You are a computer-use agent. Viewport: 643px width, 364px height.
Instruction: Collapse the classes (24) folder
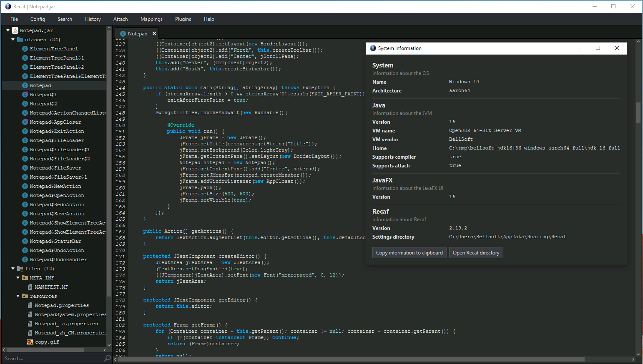13,40
